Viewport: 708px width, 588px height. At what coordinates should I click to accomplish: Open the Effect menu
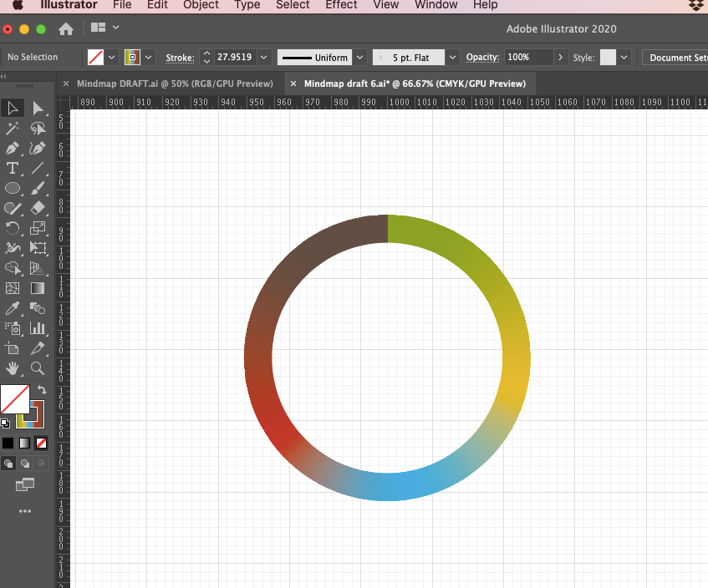coord(341,5)
